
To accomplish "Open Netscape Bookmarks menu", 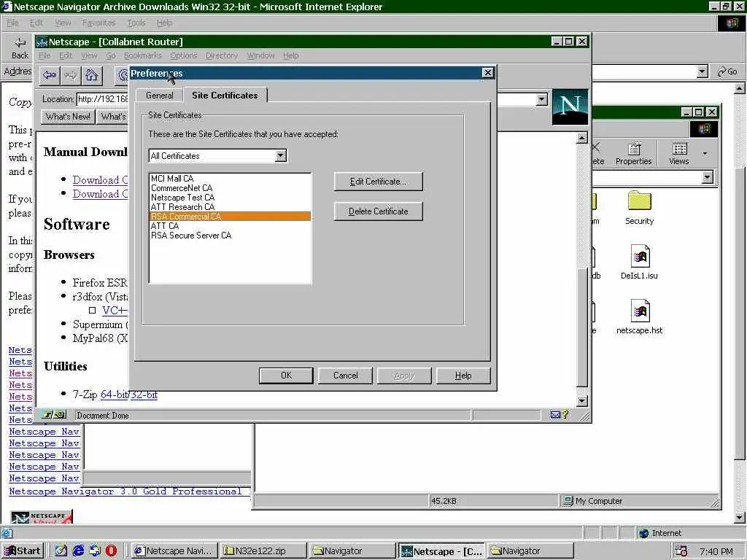I will [142, 55].
